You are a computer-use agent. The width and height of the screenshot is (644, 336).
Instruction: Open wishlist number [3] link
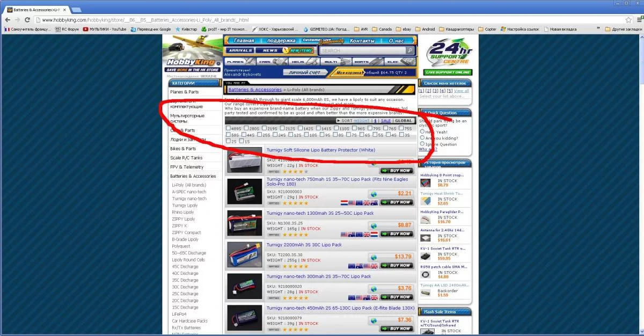435,91
